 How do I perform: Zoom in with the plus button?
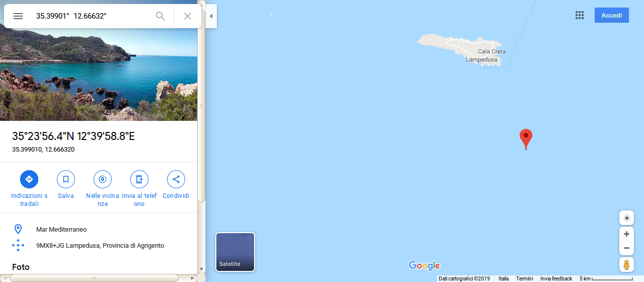626,234
